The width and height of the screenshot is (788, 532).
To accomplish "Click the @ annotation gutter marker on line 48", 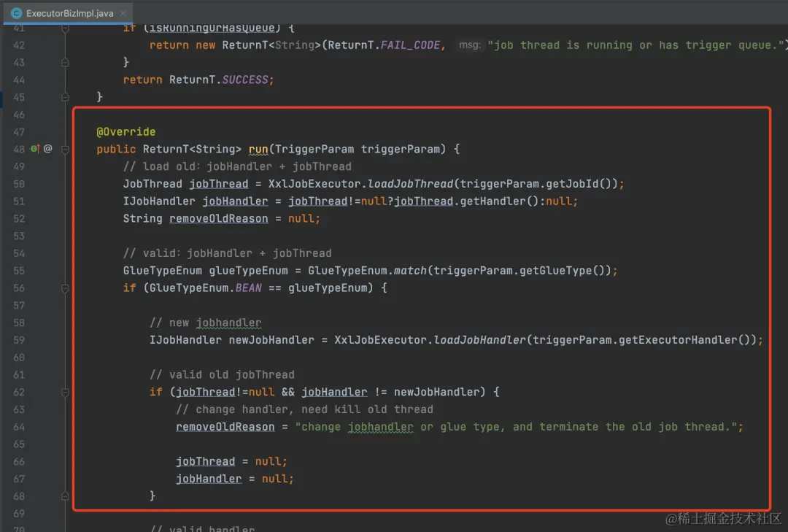I will point(47,149).
